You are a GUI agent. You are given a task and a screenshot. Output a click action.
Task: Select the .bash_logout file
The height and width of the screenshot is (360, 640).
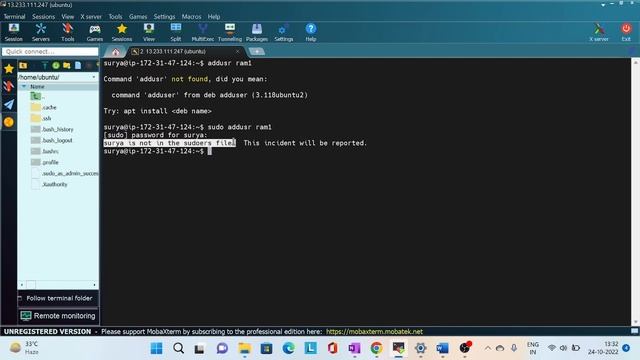(52, 140)
